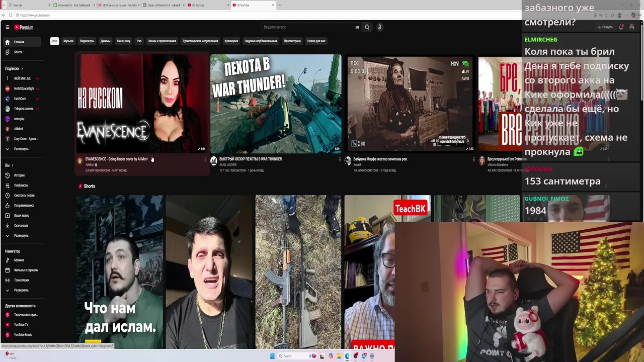Open the on-screen keyboard icon in search box
The width and height of the screenshot is (644, 362).
[357, 27]
